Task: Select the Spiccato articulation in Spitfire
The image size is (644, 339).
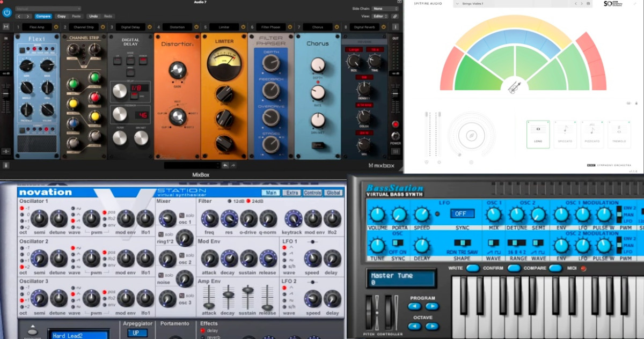Action: 565,134
